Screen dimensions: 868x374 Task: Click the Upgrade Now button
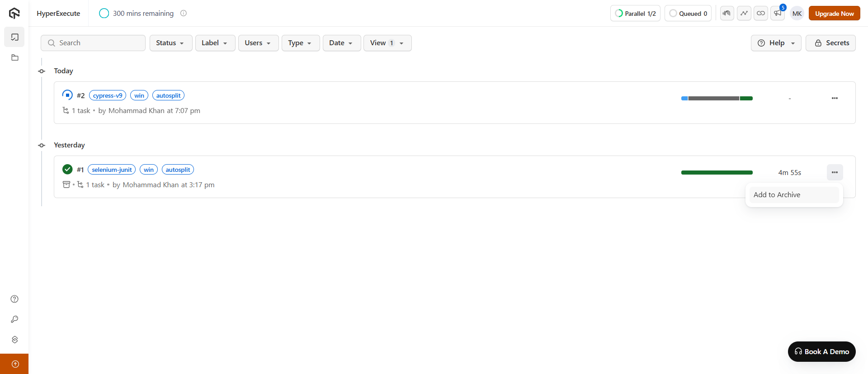point(834,14)
